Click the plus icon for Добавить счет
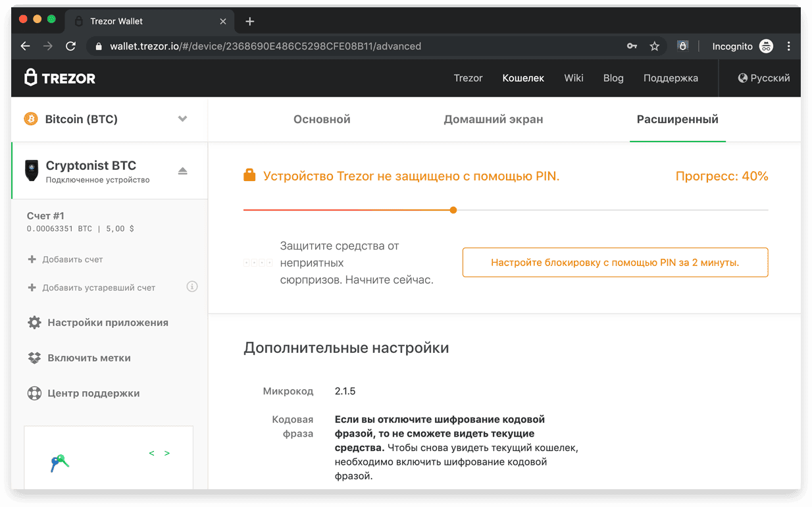812x507 pixels. point(32,259)
